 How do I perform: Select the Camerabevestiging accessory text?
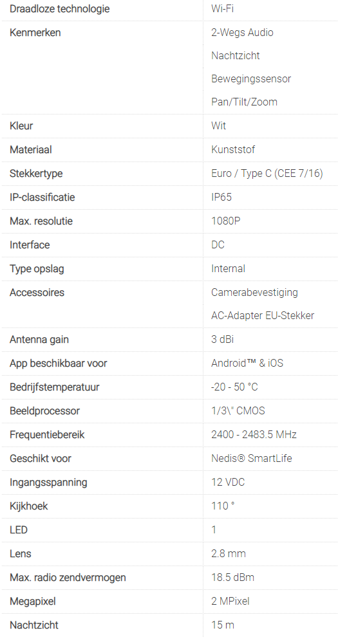point(254,293)
